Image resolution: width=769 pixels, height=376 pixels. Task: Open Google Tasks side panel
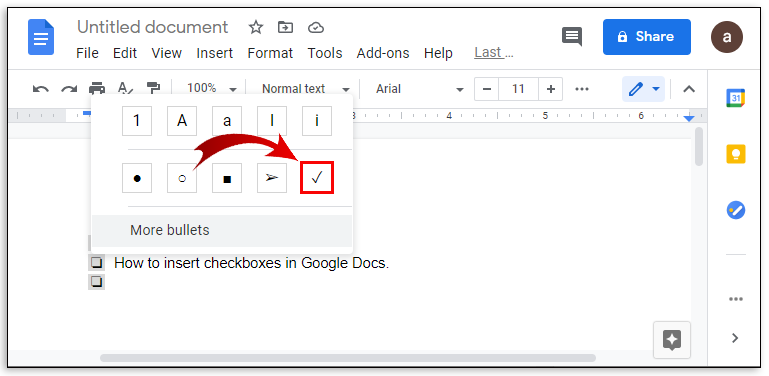pos(736,211)
